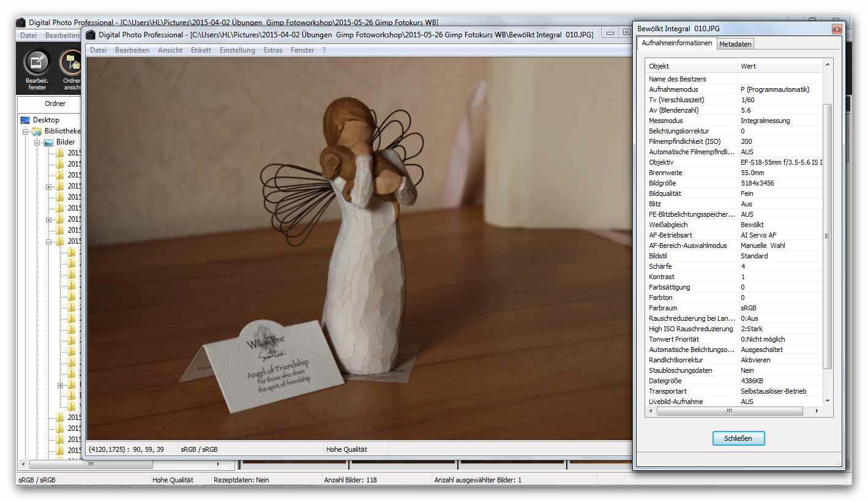Select the Bildstil row
868x502 pixels.
coord(735,256)
